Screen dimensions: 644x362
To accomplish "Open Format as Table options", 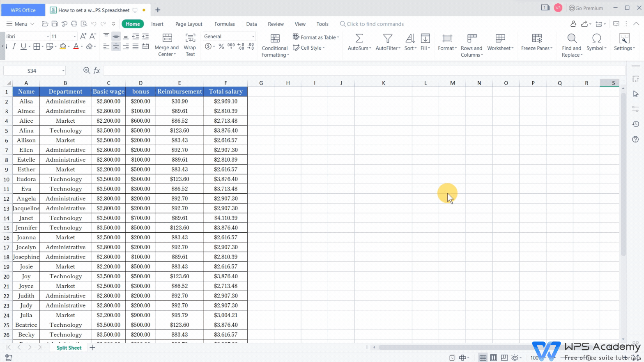I will click(x=316, y=37).
